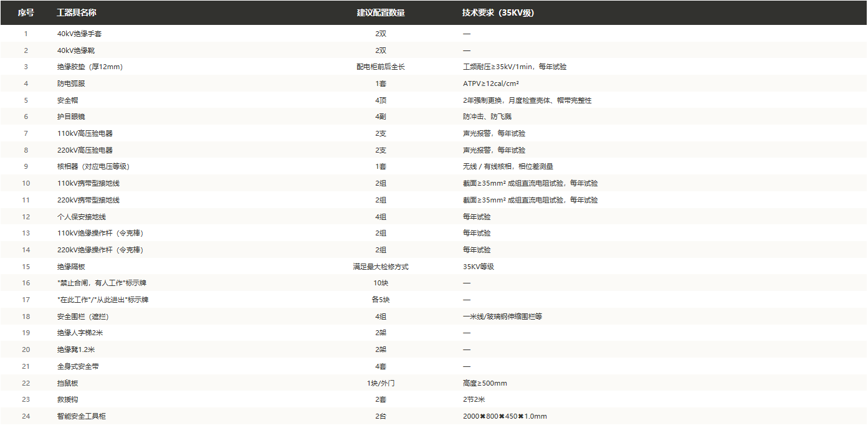Select the 110kV高压验电器 item
The image size is (868, 428).
coord(85,133)
